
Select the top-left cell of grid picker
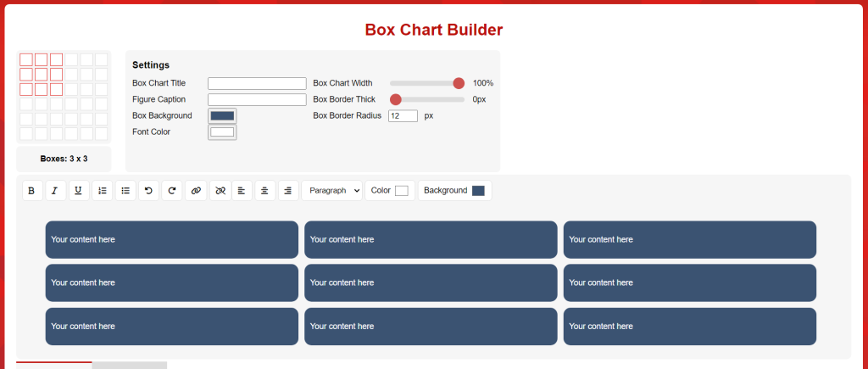[x=26, y=59]
